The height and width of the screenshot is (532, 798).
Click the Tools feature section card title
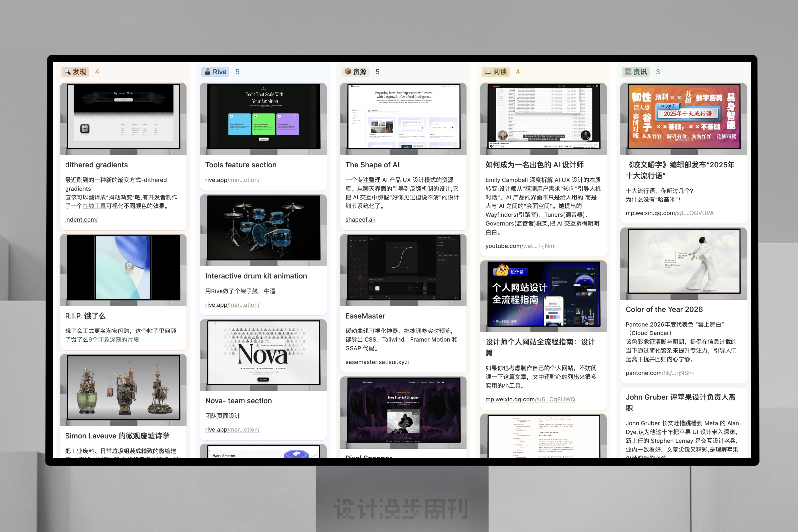coord(241,165)
